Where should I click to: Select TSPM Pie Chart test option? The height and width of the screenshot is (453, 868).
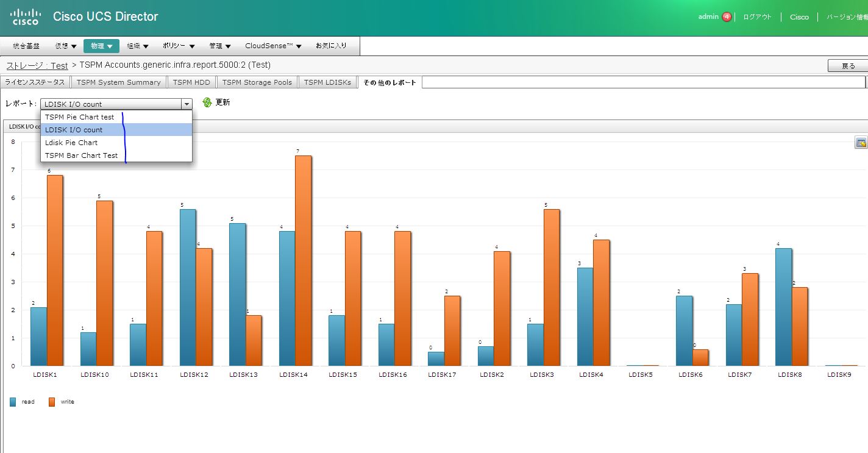point(116,117)
